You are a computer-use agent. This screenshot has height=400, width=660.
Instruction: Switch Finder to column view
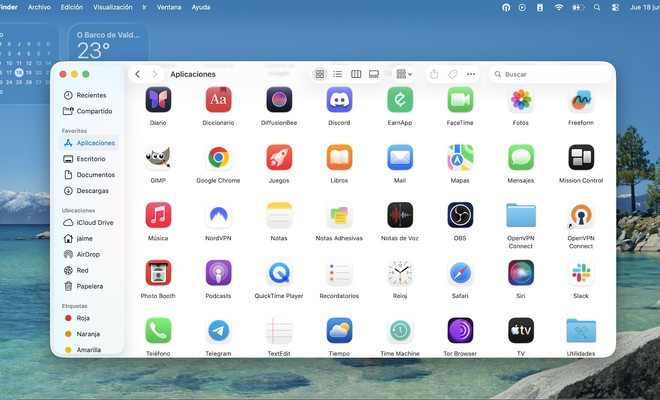(x=356, y=74)
